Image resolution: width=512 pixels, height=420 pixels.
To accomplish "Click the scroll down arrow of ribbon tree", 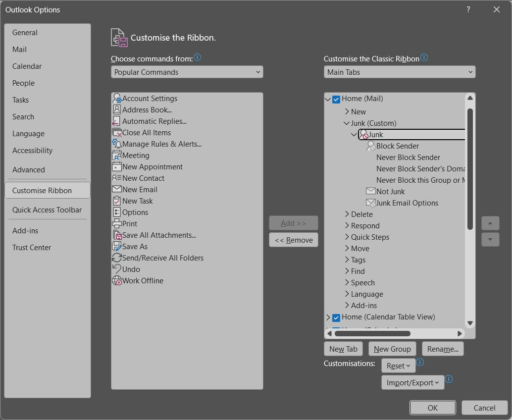I will [x=470, y=323].
